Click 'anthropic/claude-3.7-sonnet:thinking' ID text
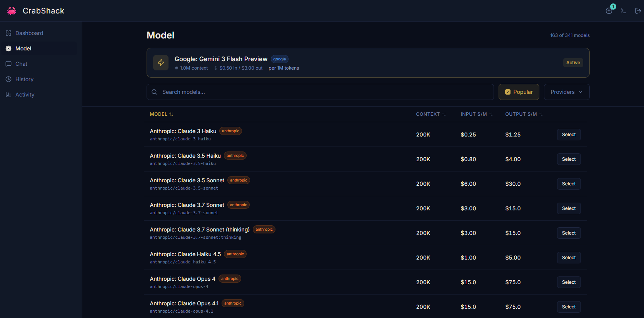 195,238
